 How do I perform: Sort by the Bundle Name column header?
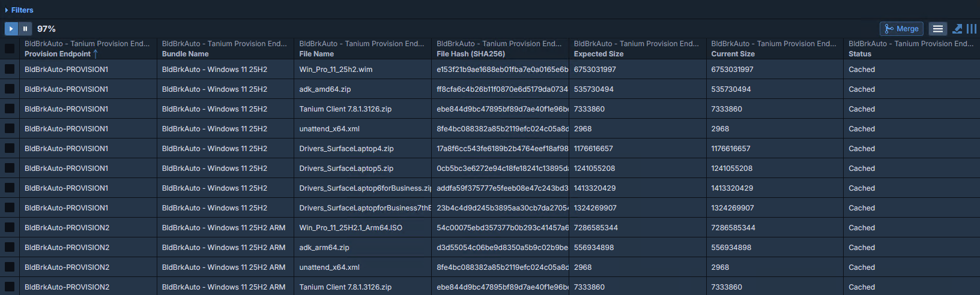click(x=186, y=54)
